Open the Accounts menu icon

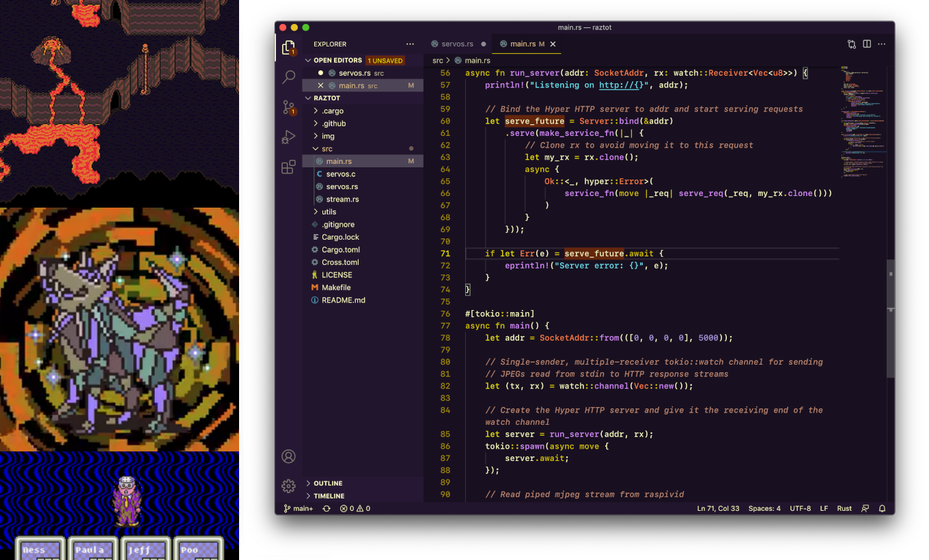[288, 456]
